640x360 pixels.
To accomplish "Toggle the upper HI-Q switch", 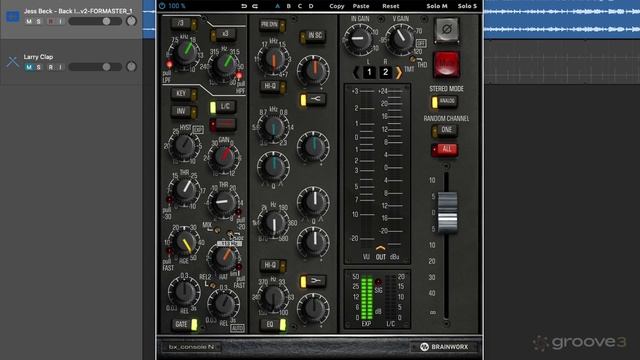I will [x=273, y=86].
